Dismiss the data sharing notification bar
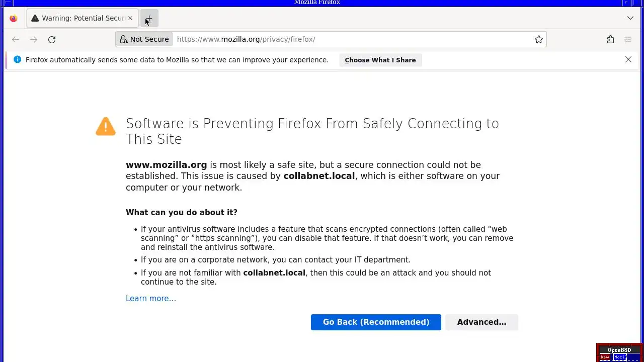 [x=628, y=59]
